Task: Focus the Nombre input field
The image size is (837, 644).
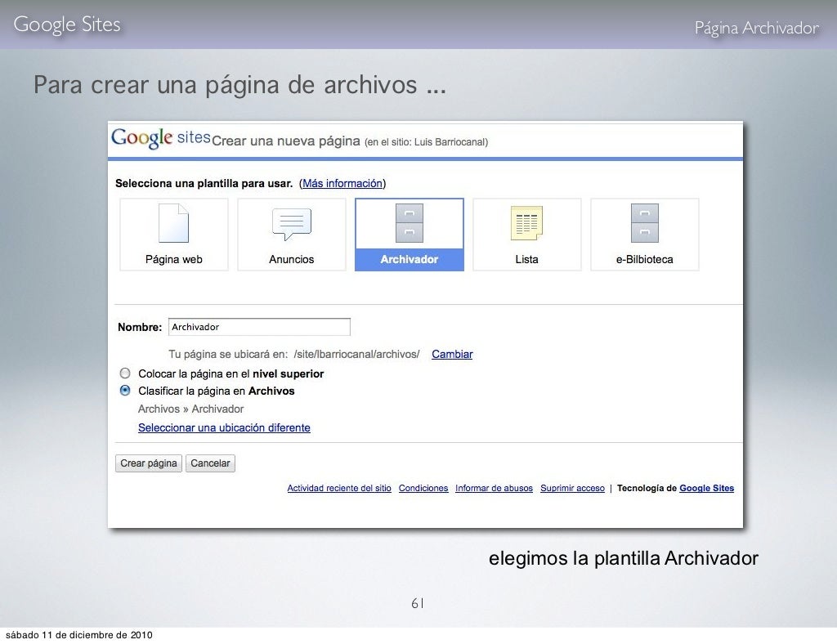Action: (259, 327)
